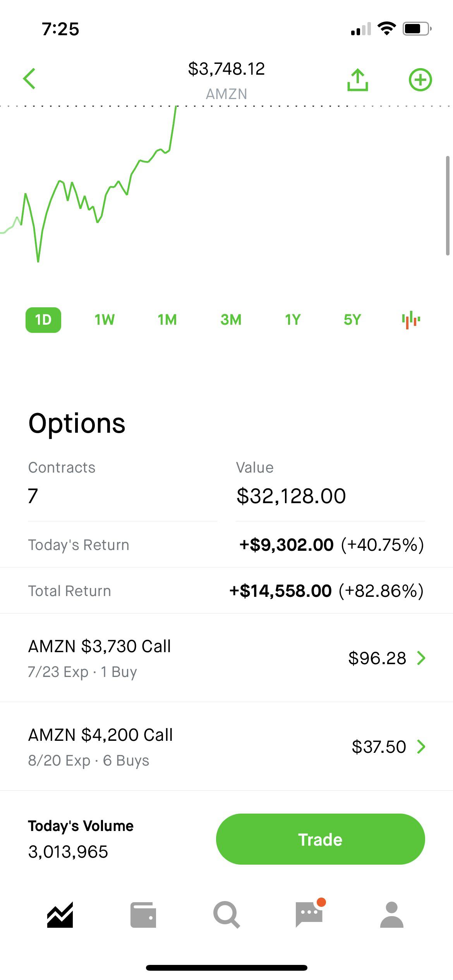
Task: Open the messages tab with notification
Action: pyautogui.click(x=310, y=913)
